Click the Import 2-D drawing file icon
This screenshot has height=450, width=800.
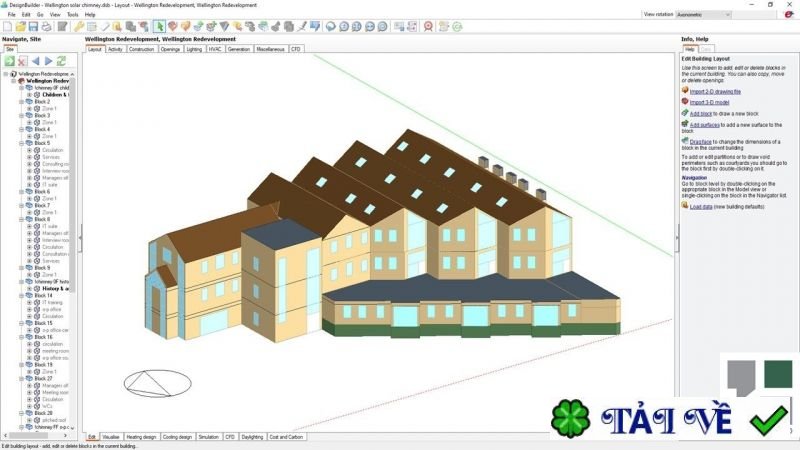[x=685, y=90]
